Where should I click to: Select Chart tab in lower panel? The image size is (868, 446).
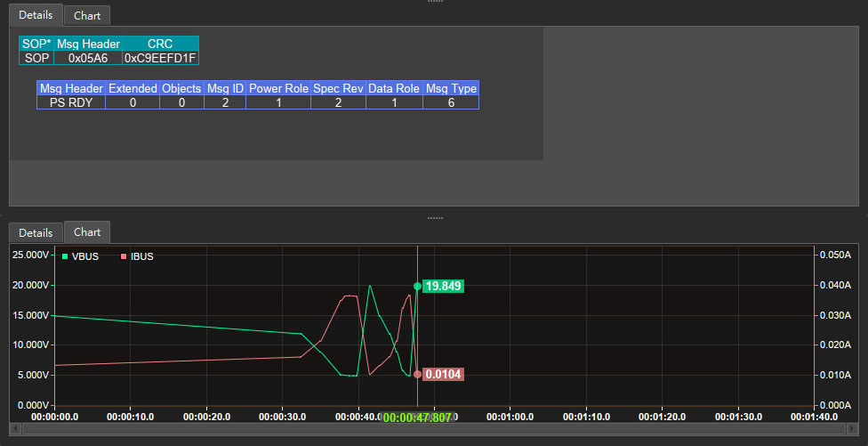coord(87,232)
